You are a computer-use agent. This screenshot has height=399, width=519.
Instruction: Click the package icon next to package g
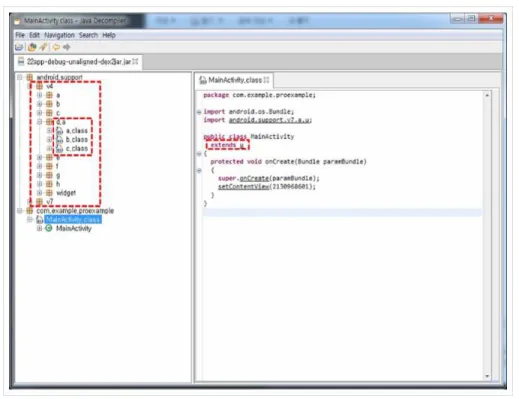(x=49, y=175)
